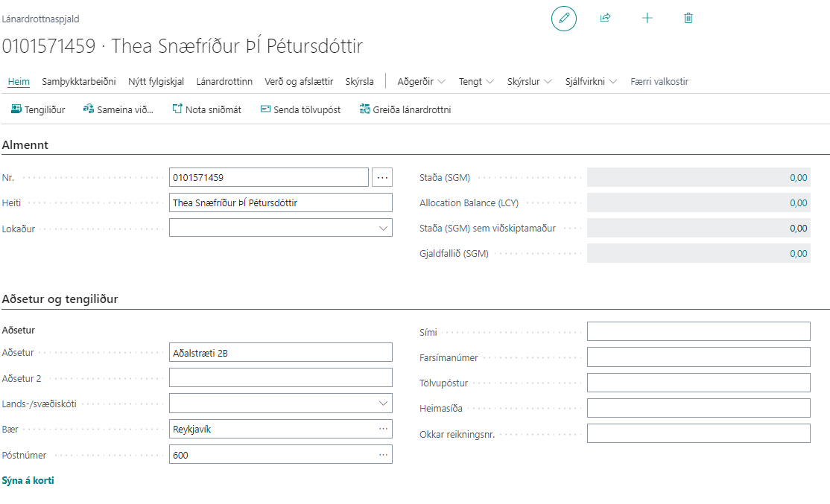Click the share icon at top

tap(605, 18)
